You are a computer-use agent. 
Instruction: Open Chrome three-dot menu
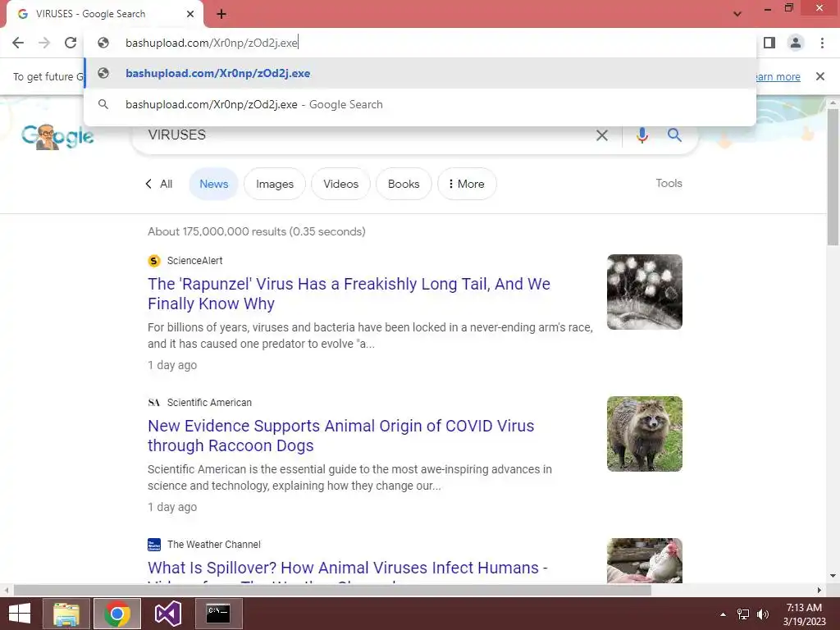(822, 43)
